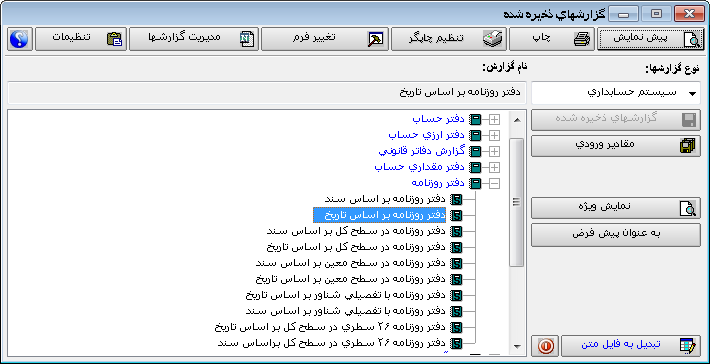This screenshot has height=364, width=710.
Task: Select دفتر روزنامه ۲۶ سطري در سطح کل براساس سند
Action: 332,342
